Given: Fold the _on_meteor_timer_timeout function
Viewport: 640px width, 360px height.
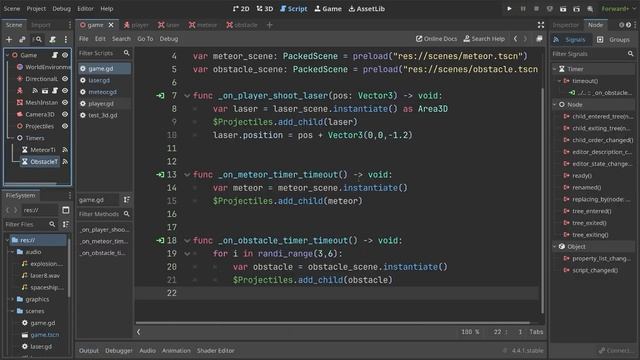Looking at the screenshot, I should click(187, 175).
